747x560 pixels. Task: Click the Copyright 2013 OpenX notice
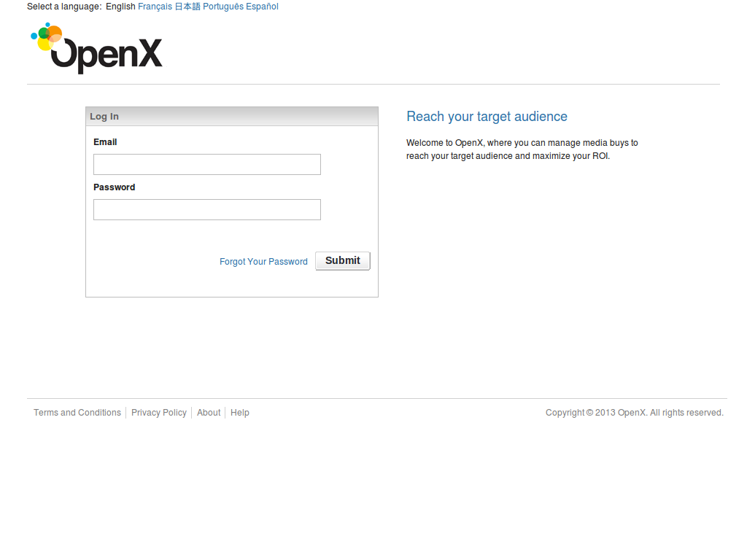tap(635, 413)
